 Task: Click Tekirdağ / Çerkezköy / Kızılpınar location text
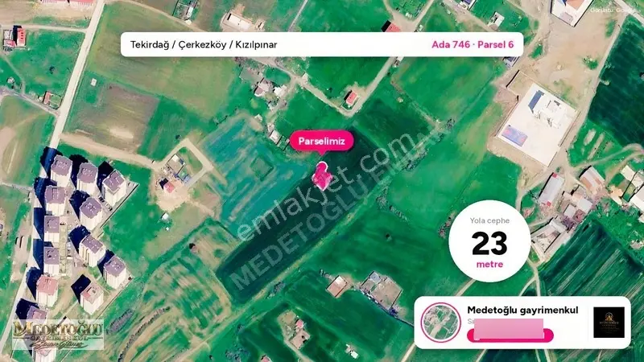[204, 45]
